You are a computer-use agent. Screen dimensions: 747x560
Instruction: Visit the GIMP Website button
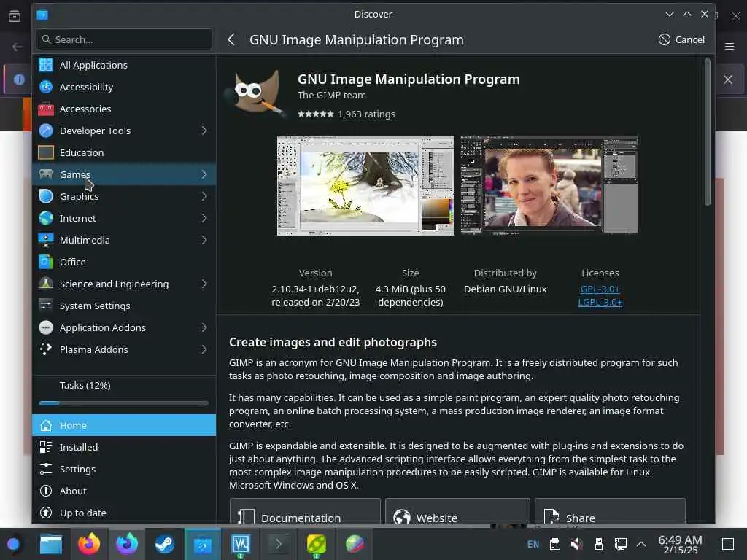[457, 513]
